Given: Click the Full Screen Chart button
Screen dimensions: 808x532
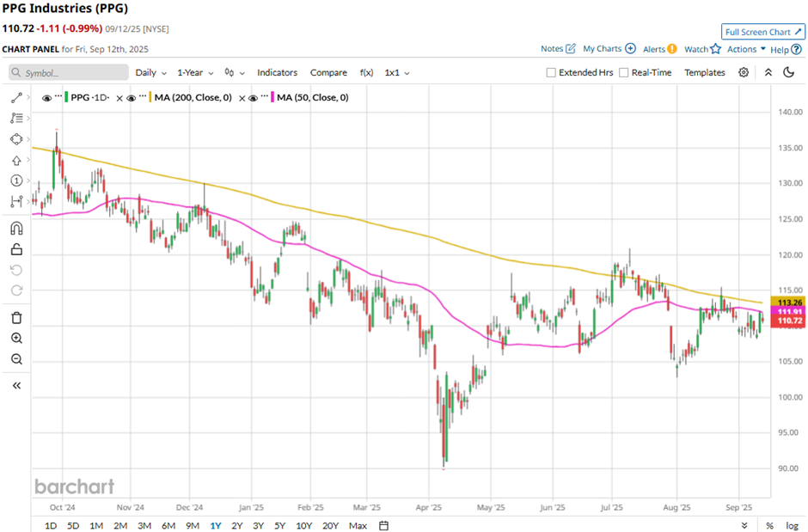Looking at the screenshot, I should tap(762, 32).
